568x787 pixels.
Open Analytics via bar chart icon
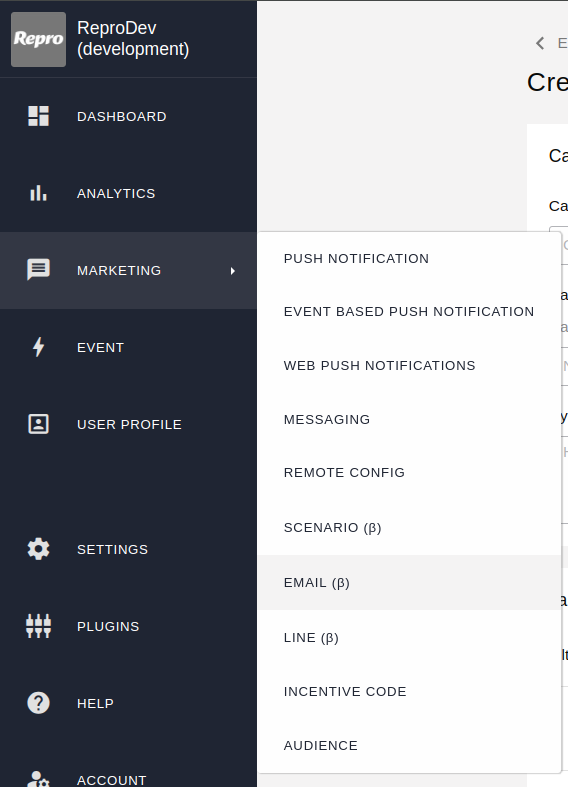38,193
